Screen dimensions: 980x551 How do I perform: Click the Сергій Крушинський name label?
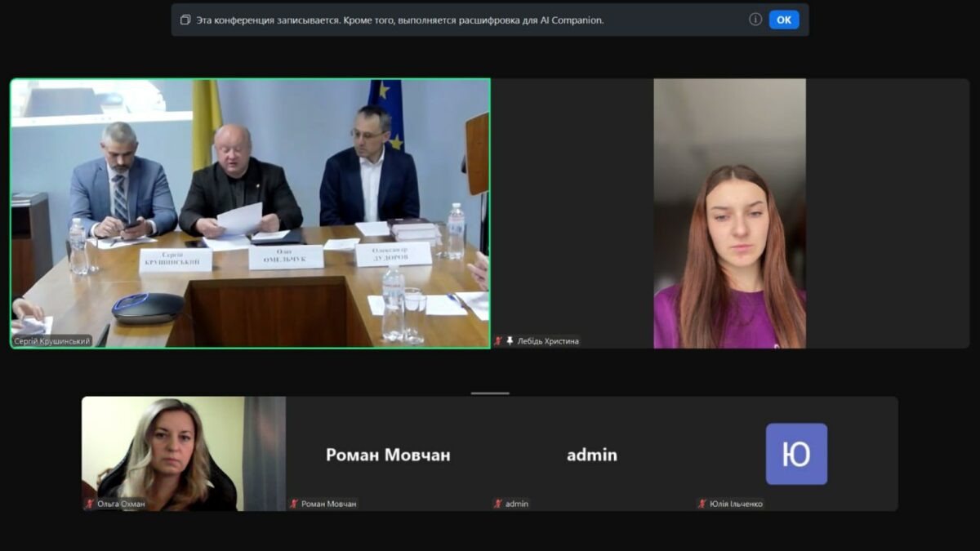(52, 341)
